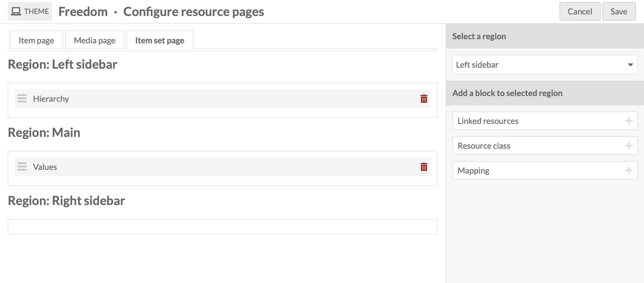Click the Resource class block label
Image resolution: width=644 pixels, height=283 pixels.
point(484,146)
